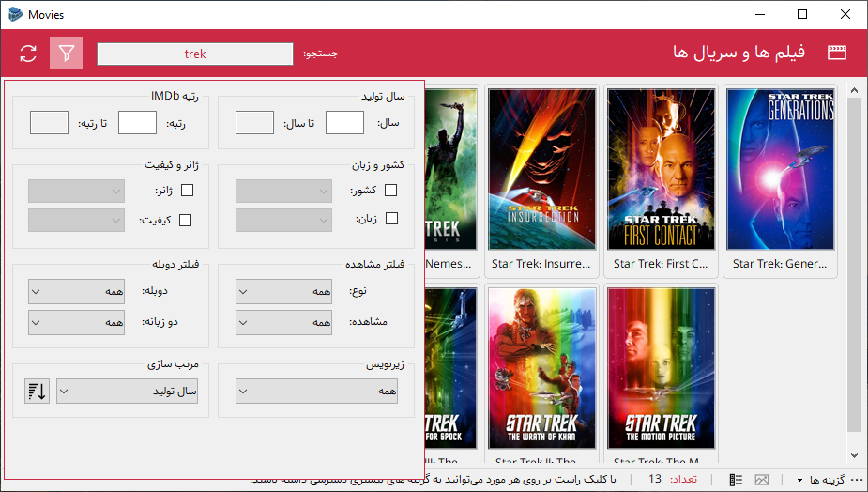The image size is (868, 492).
Task: Click the رتبه (from rating) input field
Action: coord(137,122)
